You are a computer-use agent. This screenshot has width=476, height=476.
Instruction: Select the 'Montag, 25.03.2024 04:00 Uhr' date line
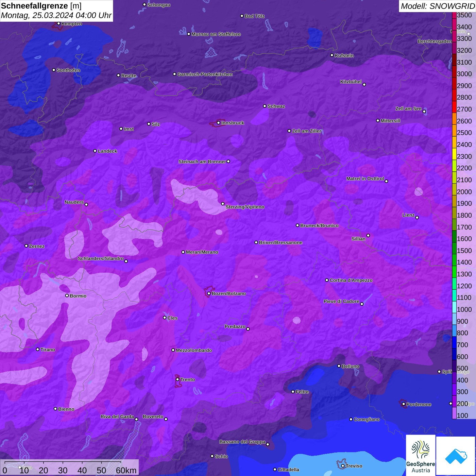click(56, 15)
